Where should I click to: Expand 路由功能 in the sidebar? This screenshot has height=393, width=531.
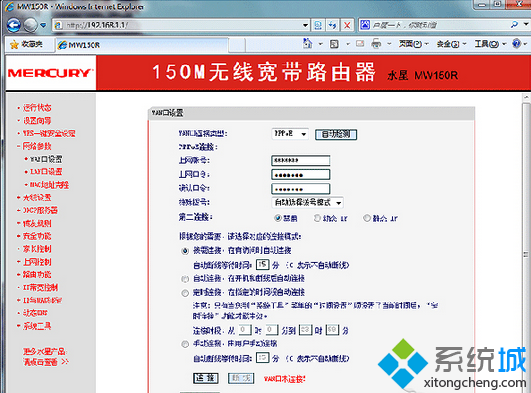[x=37, y=274]
